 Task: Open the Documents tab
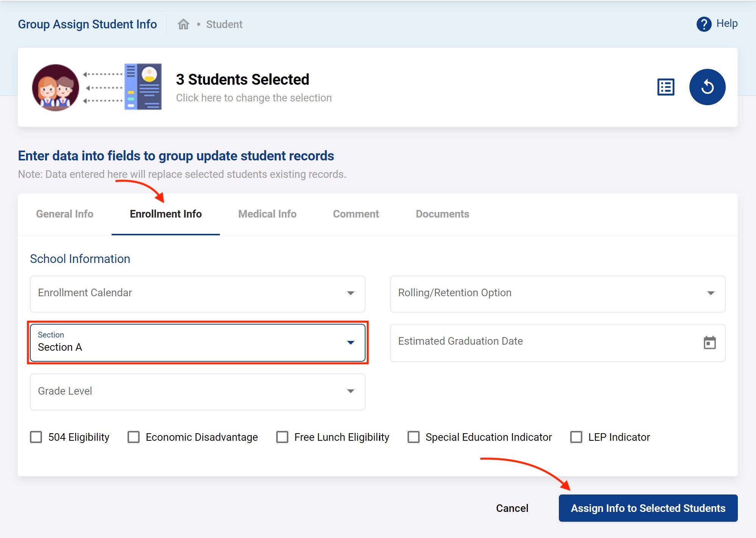click(x=442, y=214)
